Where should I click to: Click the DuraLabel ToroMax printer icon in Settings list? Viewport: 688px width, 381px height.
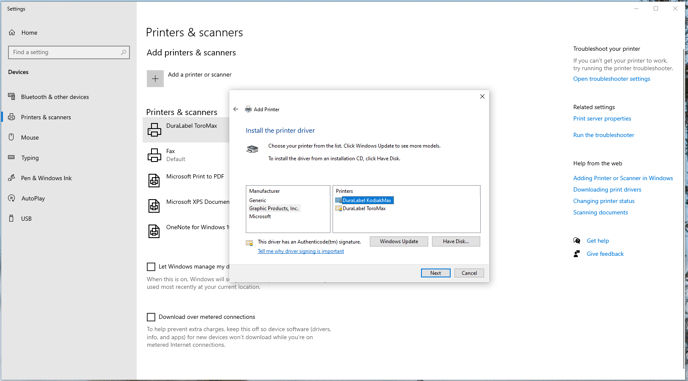pos(154,129)
